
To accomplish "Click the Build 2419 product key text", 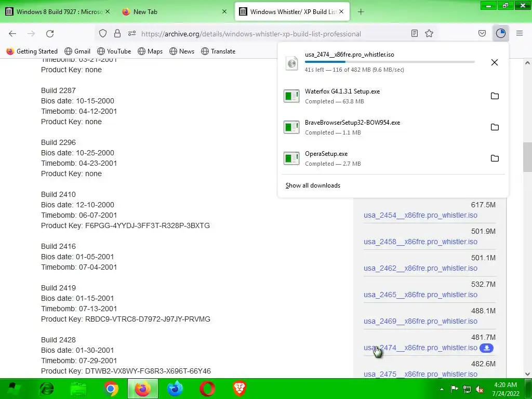I will pyautogui.click(x=126, y=320).
